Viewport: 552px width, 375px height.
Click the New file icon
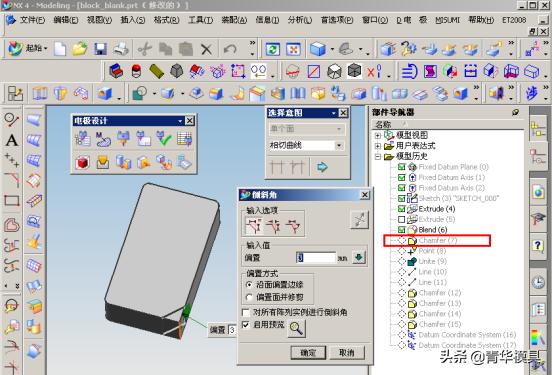[60, 49]
